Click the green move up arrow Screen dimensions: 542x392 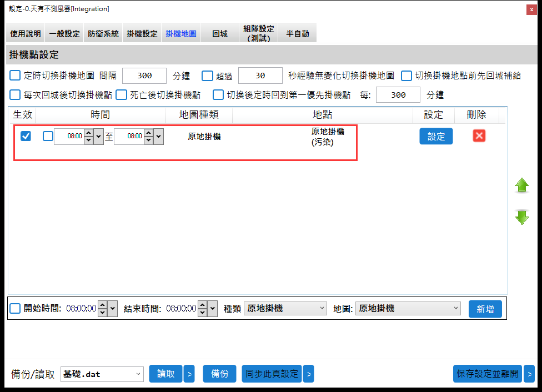coord(522,185)
